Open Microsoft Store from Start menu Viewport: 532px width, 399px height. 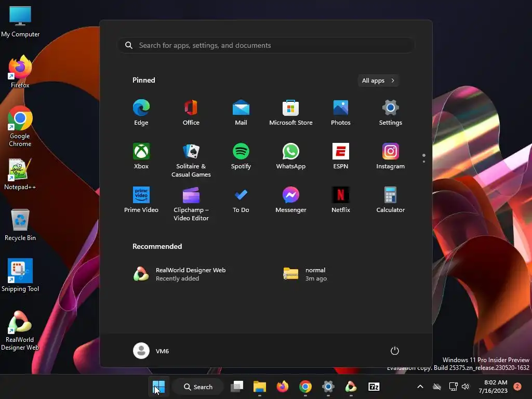pyautogui.click(x=291, y=113)
